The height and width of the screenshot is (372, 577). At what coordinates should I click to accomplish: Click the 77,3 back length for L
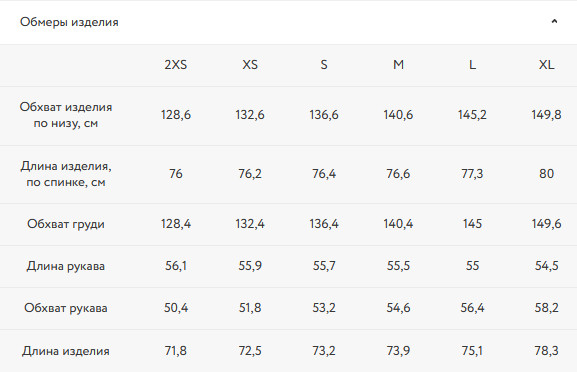point(472,174)
